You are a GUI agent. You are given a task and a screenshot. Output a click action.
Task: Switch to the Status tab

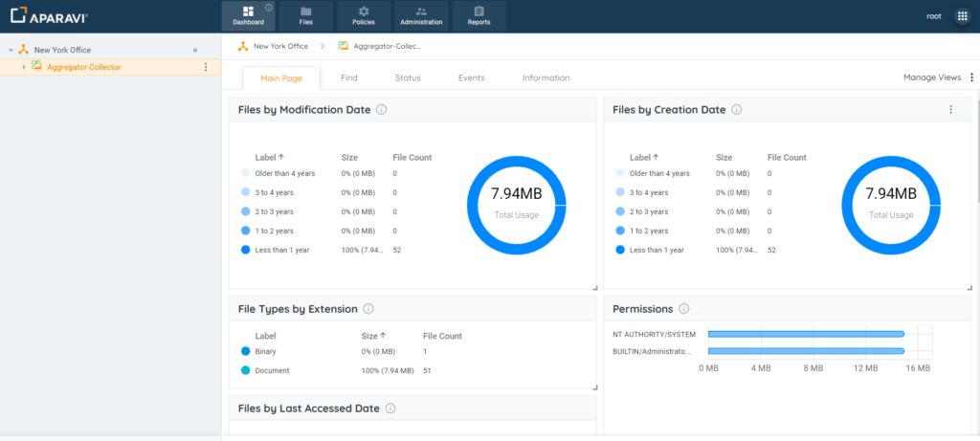pos(408,78)
